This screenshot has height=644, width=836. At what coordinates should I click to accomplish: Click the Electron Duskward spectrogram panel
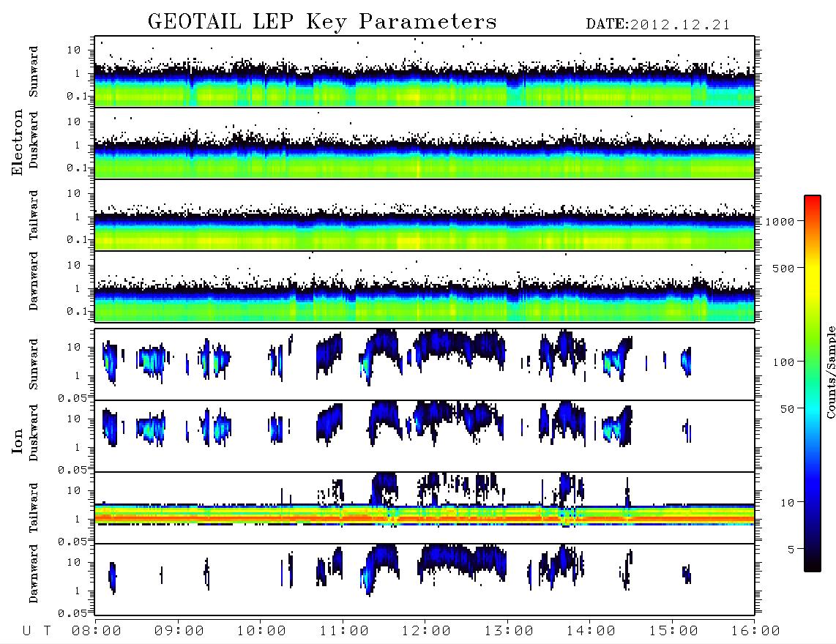(x=425, y=143)
